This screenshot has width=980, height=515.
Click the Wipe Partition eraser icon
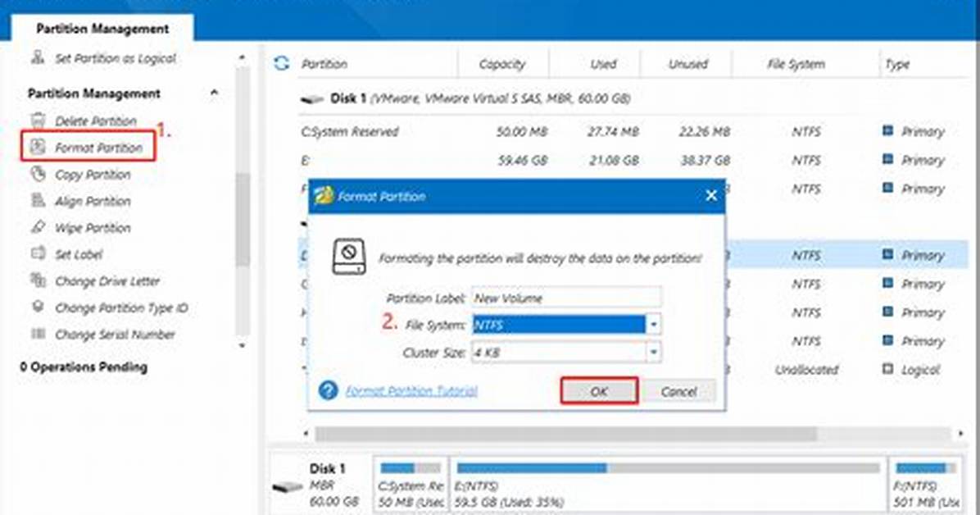39,227
